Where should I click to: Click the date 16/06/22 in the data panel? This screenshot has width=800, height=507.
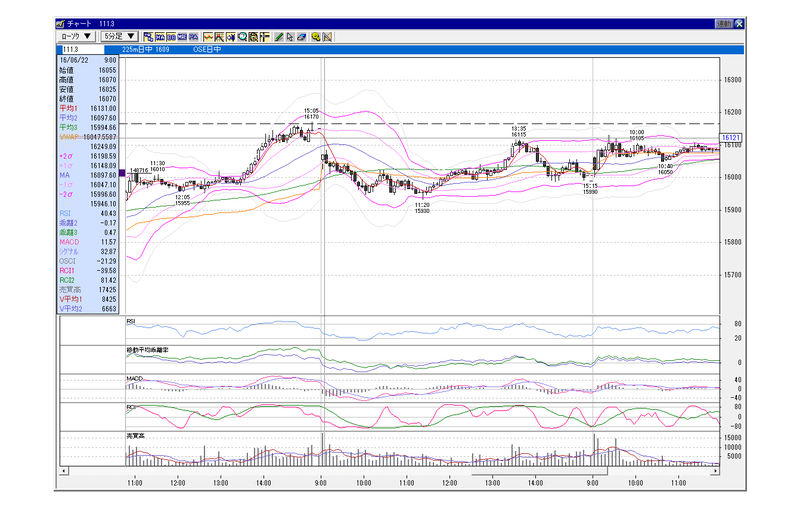[74, 60]
